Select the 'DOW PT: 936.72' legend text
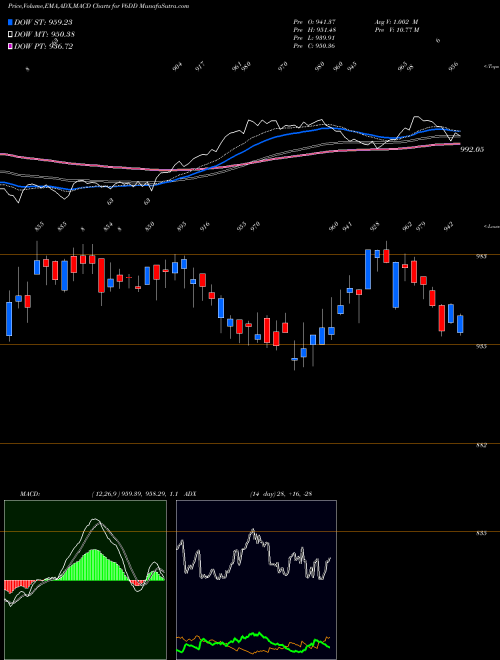Screen dimensions: 500x660 pos(43,46)
